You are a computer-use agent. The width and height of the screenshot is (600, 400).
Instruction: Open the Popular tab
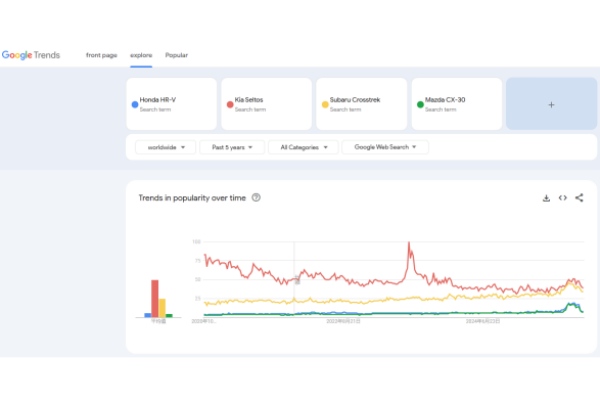tap(176, 55)
